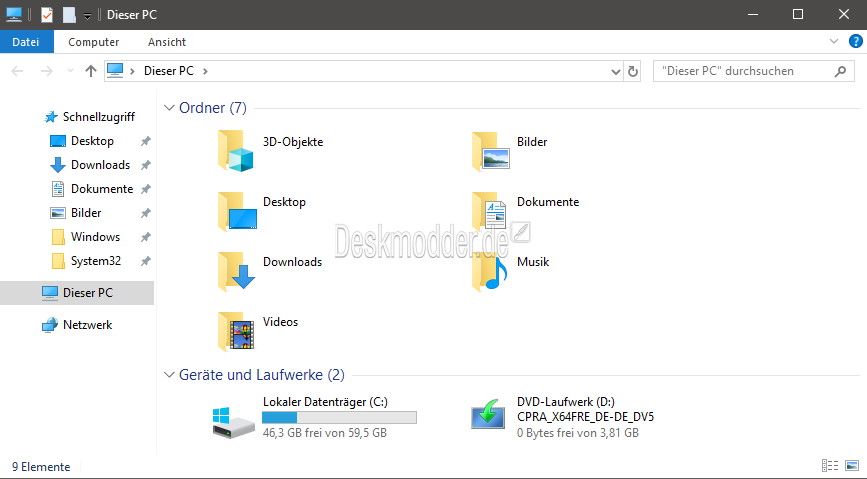Open the Computer ribbon tab
The image size is (867, 479).
[x=93, y=42]
